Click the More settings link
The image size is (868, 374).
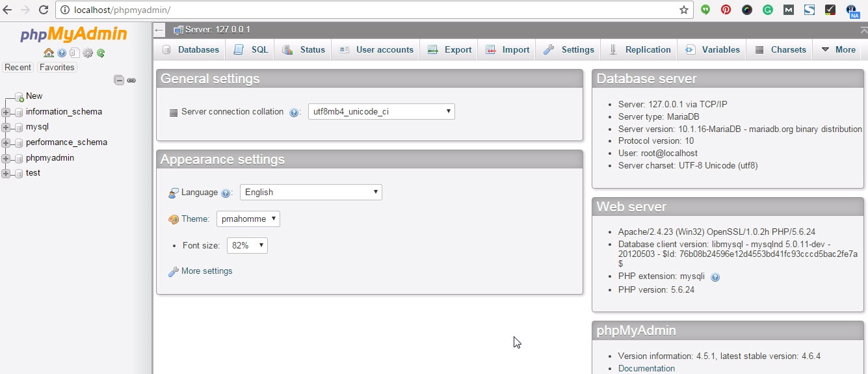coord(206,271)
